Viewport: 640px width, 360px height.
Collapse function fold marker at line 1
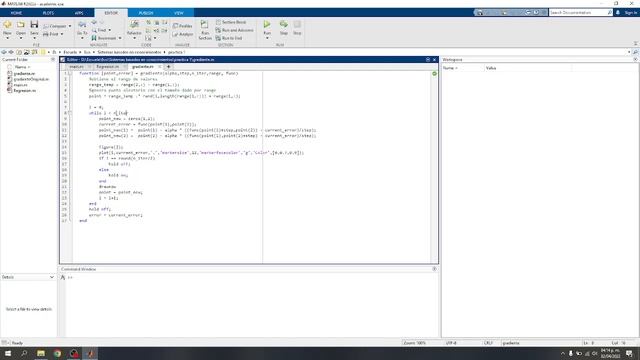tap(70, 73)
